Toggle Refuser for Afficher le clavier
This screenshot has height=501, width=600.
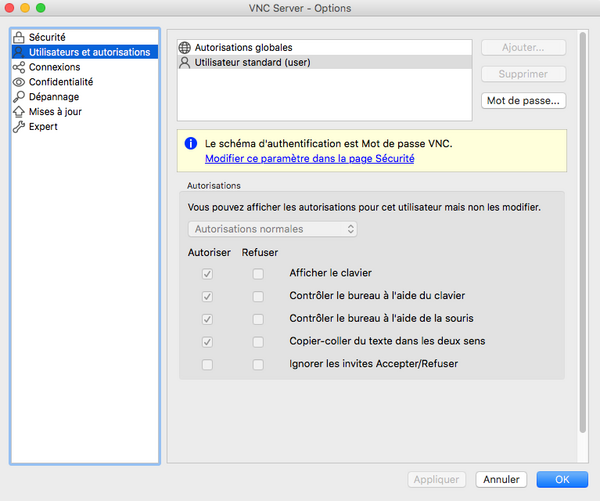[x=258, y=274]
